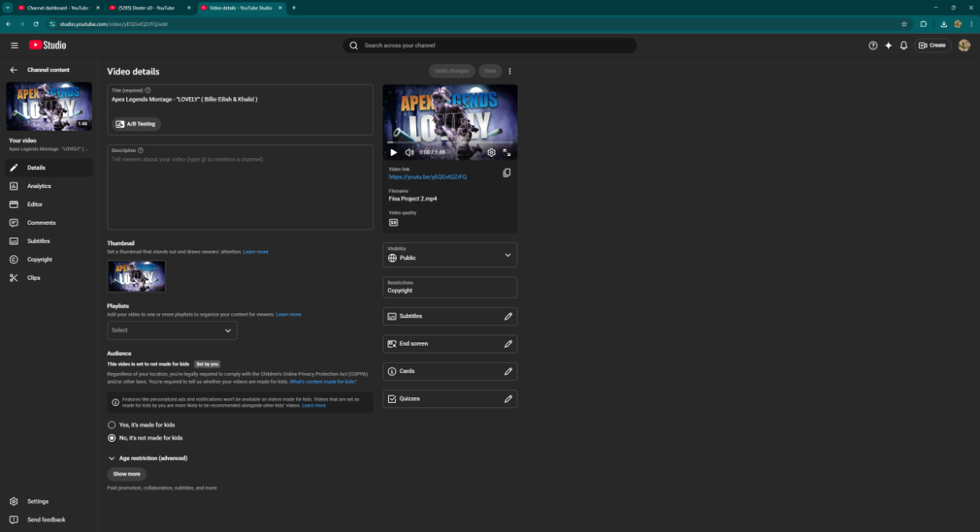Expand the Visibility dropdown

click(506, 255)
